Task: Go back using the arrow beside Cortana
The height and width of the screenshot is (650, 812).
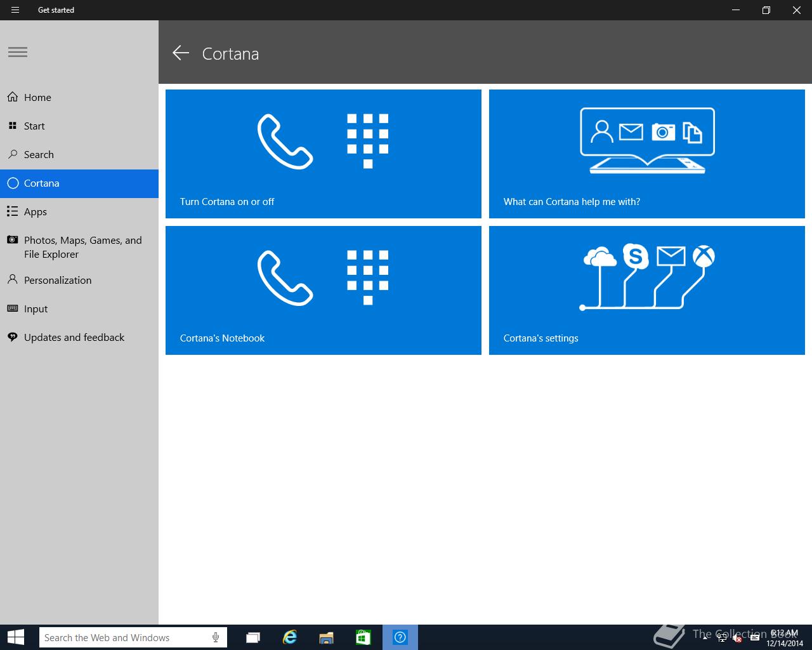Action: click(x=181, y=53)
